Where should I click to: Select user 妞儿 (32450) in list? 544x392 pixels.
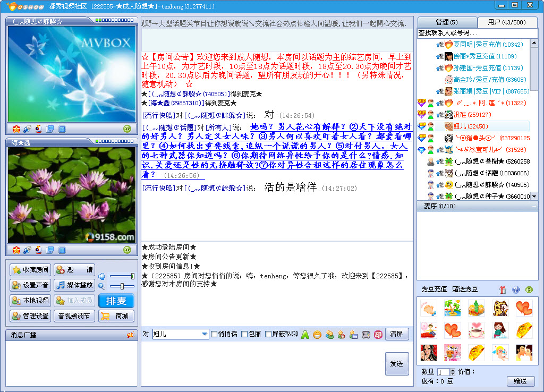click(x=473, y=126)
